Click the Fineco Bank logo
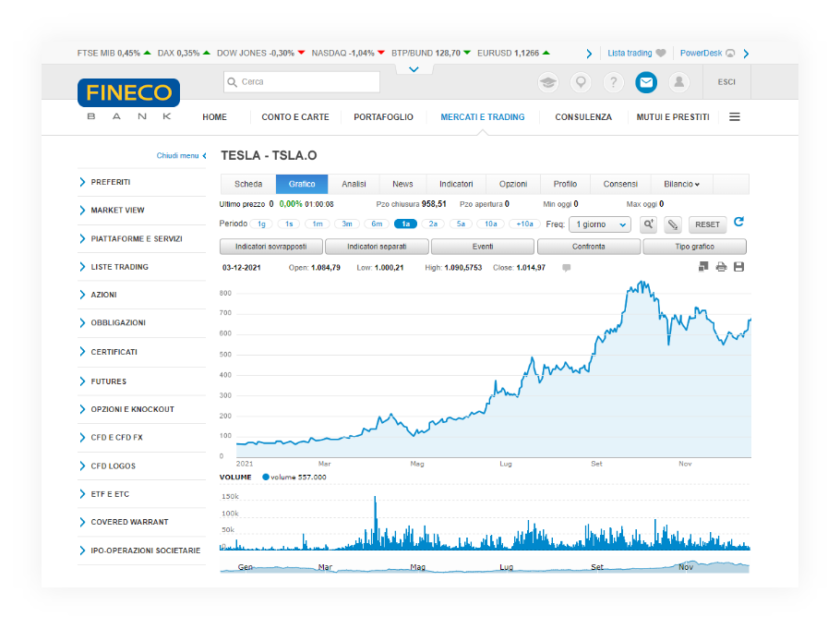 click(x=128, y=100)
